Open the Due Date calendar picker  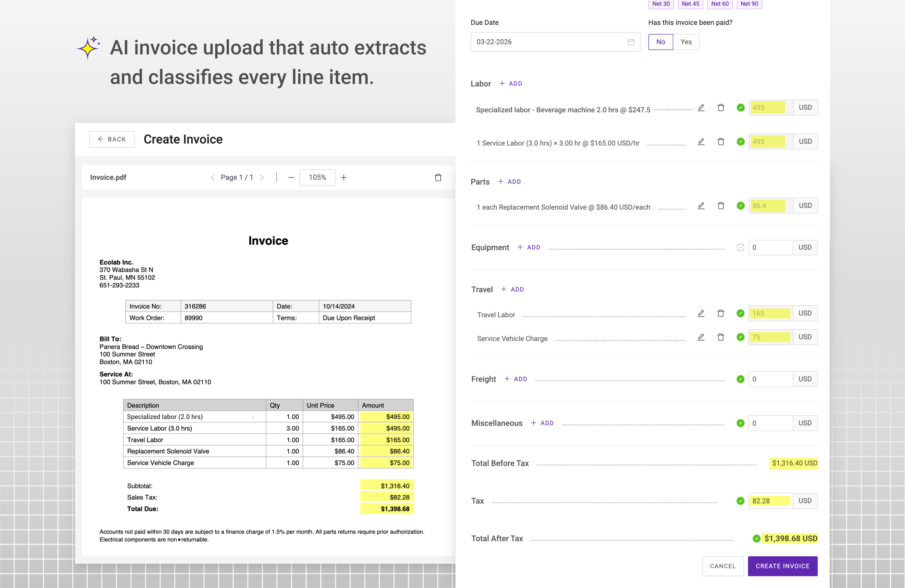(631, 42)
